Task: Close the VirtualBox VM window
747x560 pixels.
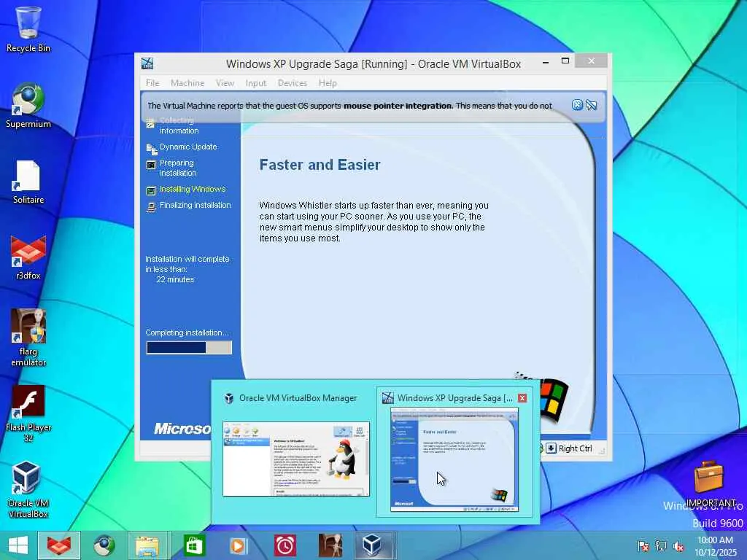Action: coord(591,61)
